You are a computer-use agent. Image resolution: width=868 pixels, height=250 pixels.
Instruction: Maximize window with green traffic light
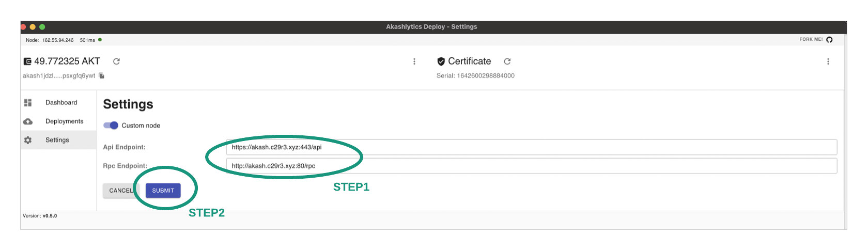pos(42,27)
